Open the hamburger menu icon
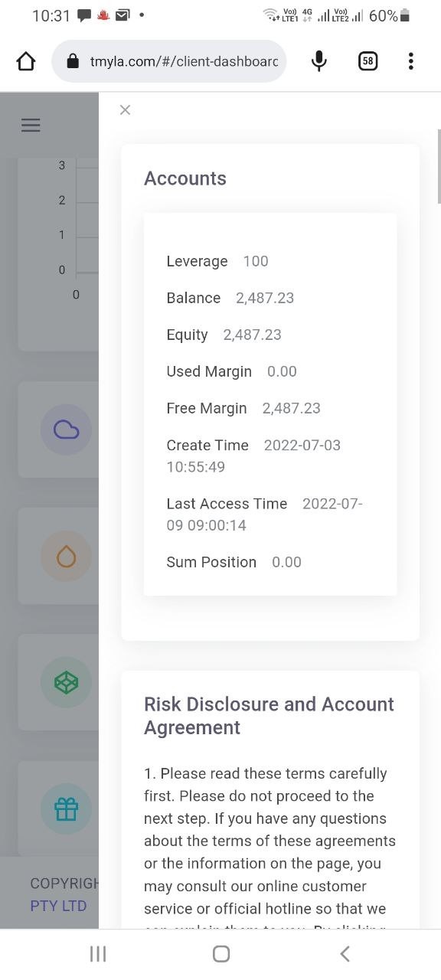This screenshot has width=441, height=980. pos(31,125)
